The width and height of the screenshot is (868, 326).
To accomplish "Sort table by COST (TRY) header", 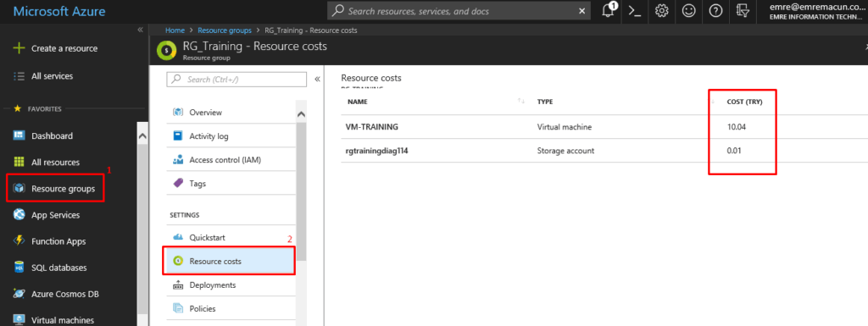I will tap(744, 102).
